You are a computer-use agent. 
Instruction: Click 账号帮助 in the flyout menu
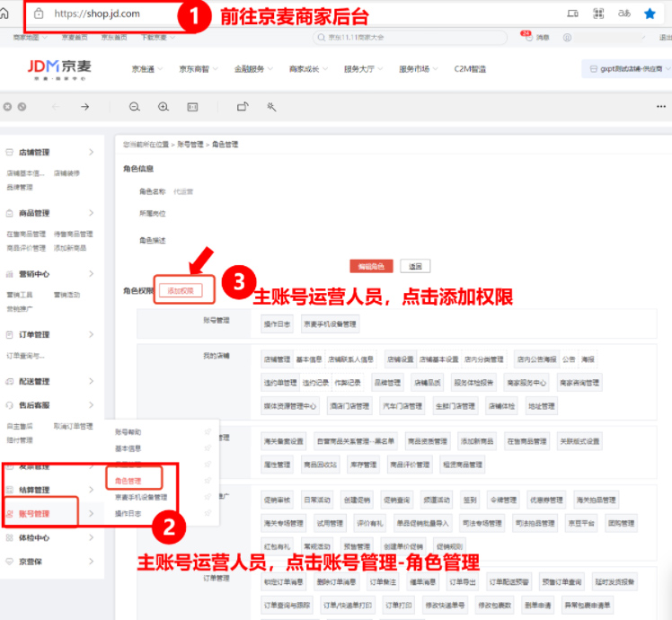click(x=128, y=432)
